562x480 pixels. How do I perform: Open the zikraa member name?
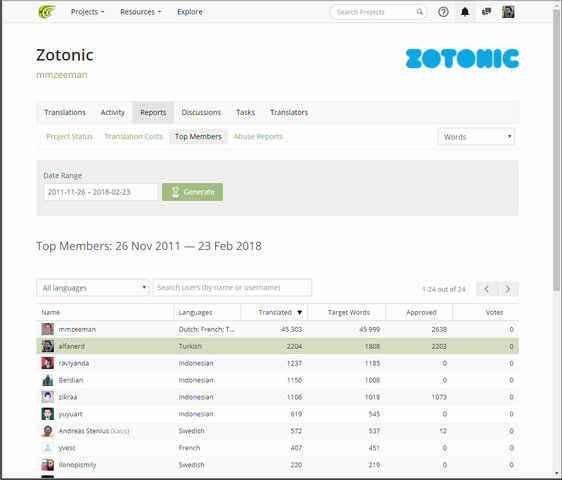coord(68,397)
